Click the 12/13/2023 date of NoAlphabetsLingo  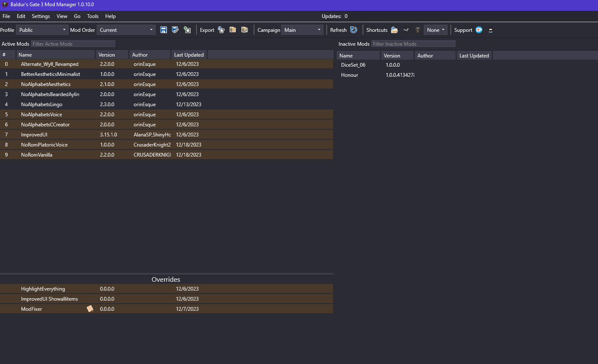(189, 105)
